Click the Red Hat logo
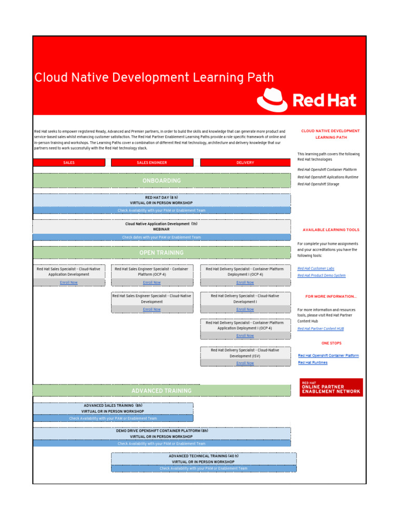This screenshot has width=399, height=532. point(307,100)
